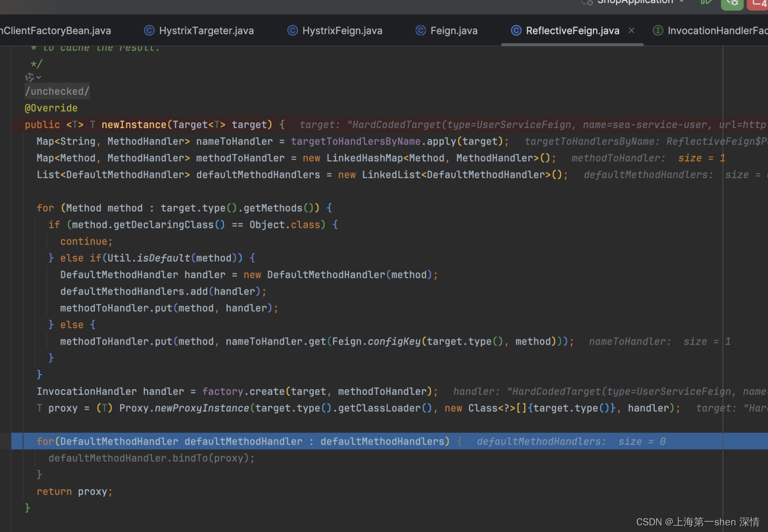The width and height of the screenshot is (768, 532).
Task: Click the 'continue;' statement
Action: [86, 241]
